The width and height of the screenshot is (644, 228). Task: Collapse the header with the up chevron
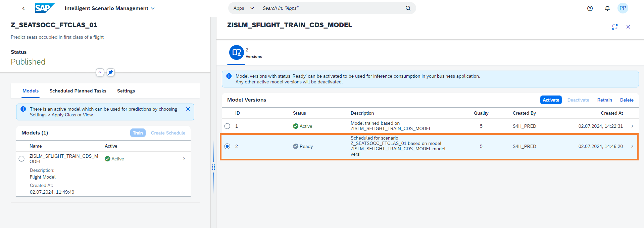pos(100,72)
